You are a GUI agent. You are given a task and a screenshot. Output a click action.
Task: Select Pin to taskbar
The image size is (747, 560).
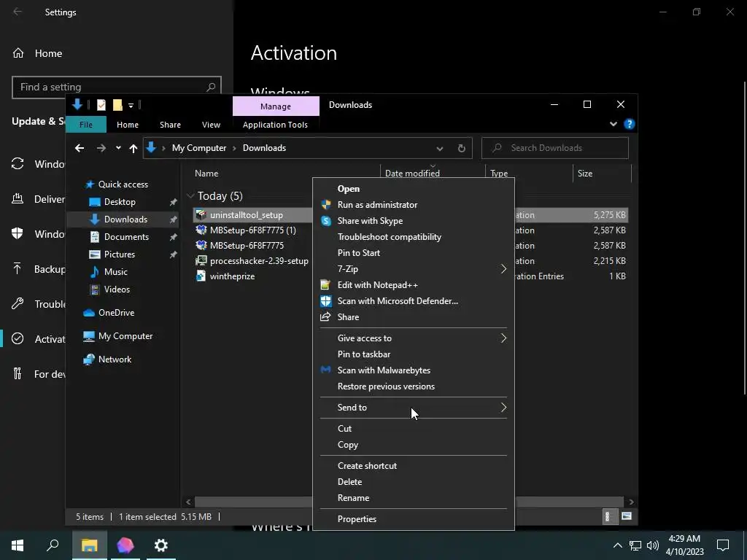tap(414, 354)
